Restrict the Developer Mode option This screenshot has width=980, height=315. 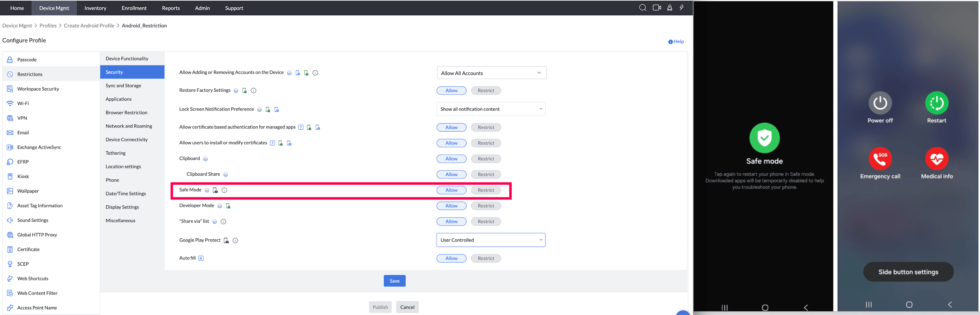click(x=486, y=206)
